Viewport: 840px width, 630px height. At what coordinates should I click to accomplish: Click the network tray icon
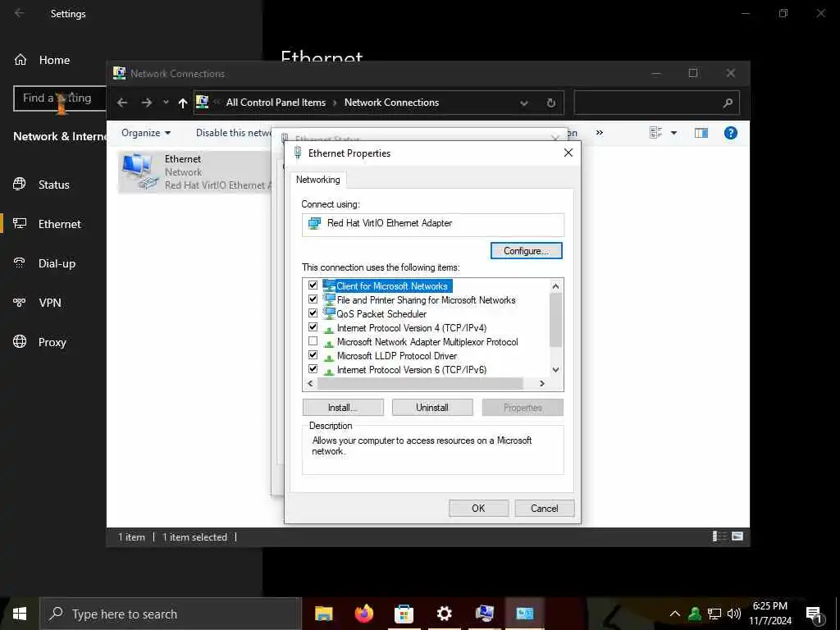(x=714, y=614)
